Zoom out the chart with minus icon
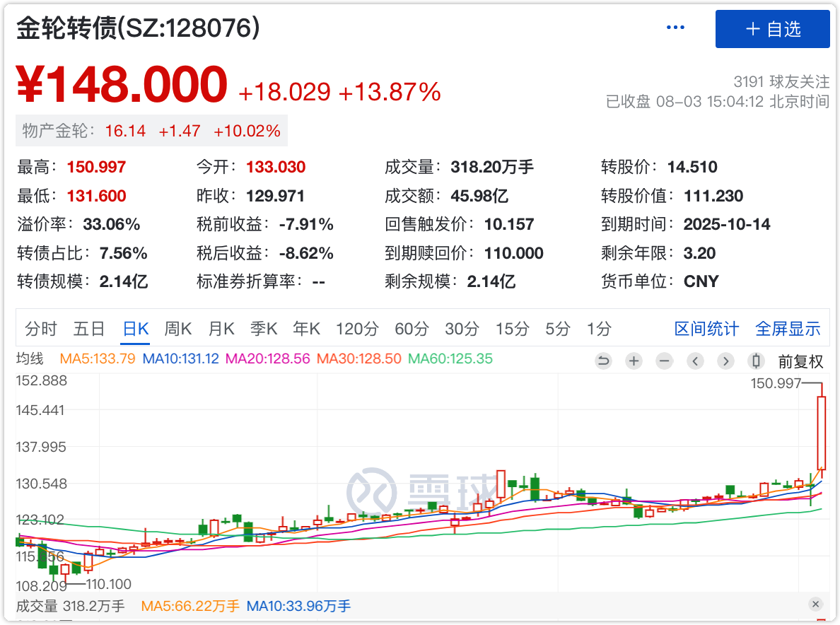840x625 pixels. (x=665, y=361)
